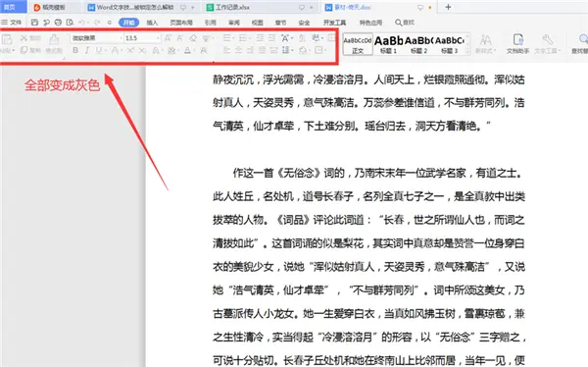Click the plus icon to add new tab
This screenshot has height=367, width=588.
[448, 7]
